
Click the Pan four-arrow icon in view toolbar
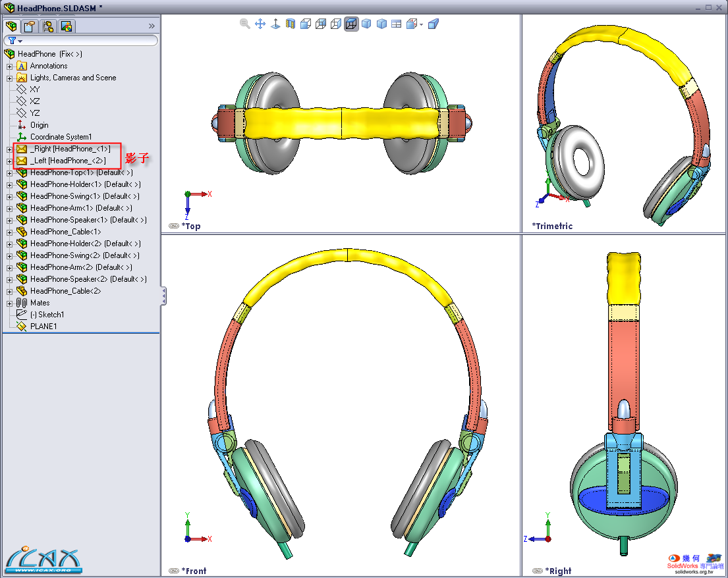[x=260, y=24]
